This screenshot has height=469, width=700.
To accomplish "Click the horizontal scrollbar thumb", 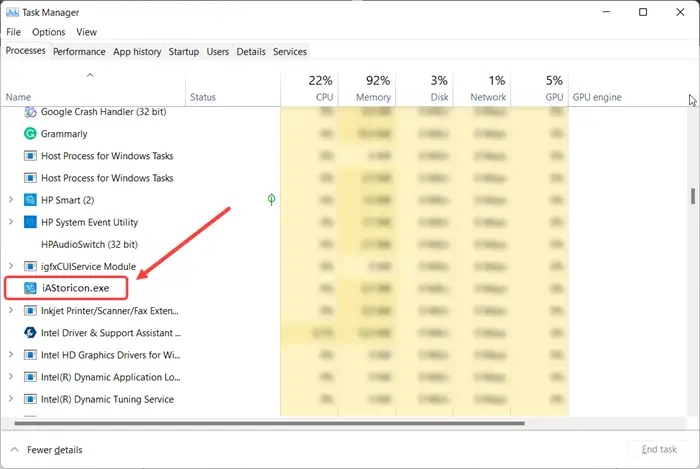I will [269, 423].
